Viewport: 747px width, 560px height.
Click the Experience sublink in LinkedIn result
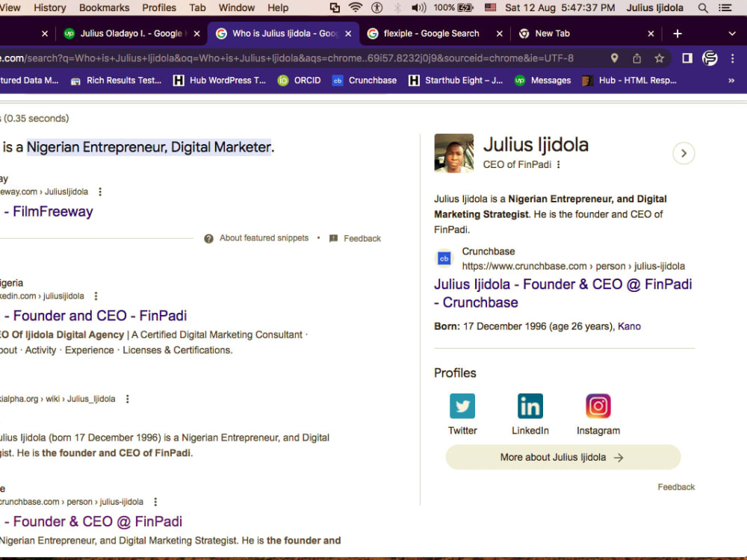coord(89,350)
